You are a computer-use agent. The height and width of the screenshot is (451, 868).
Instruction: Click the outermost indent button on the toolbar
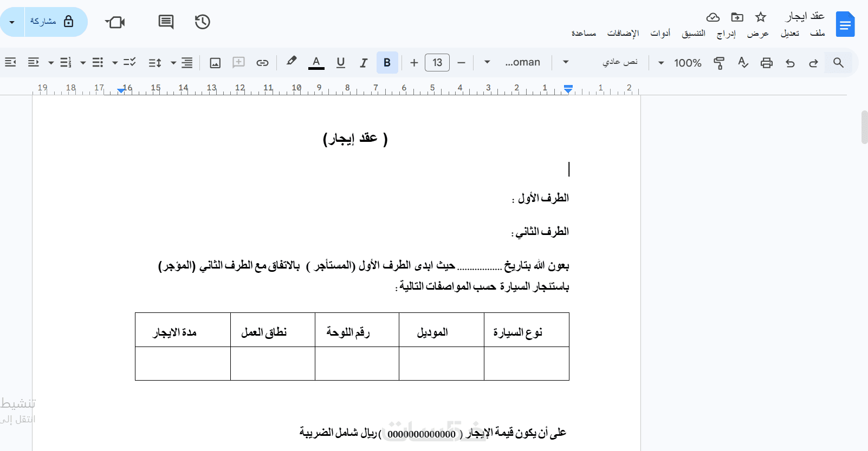pyautogui.click(x=10, y=63)
